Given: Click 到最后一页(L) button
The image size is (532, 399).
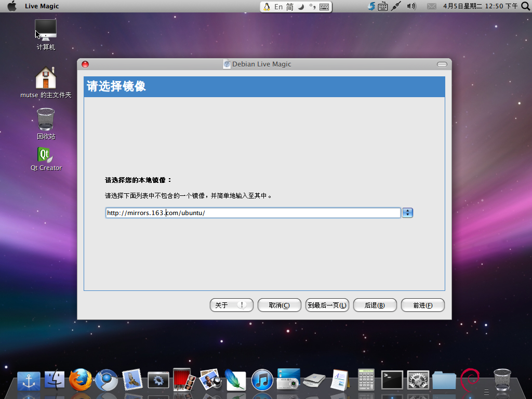Looking at the screenshot, I should click(327, 305).
